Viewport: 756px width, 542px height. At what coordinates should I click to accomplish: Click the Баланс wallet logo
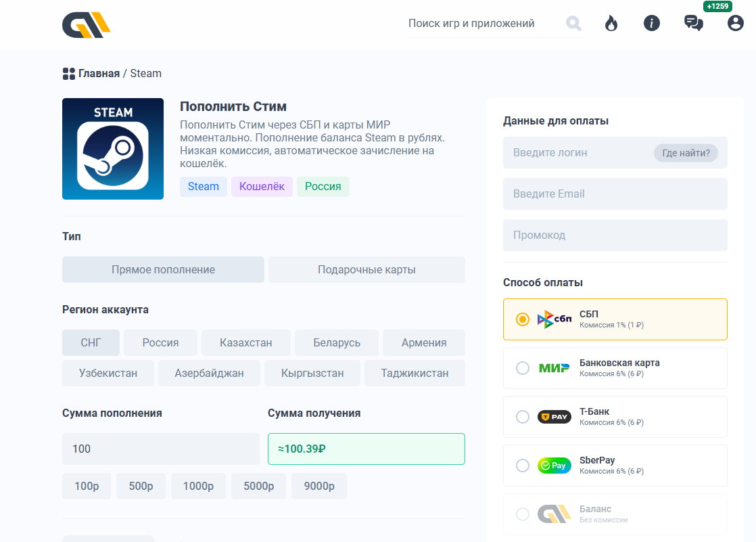554,514
